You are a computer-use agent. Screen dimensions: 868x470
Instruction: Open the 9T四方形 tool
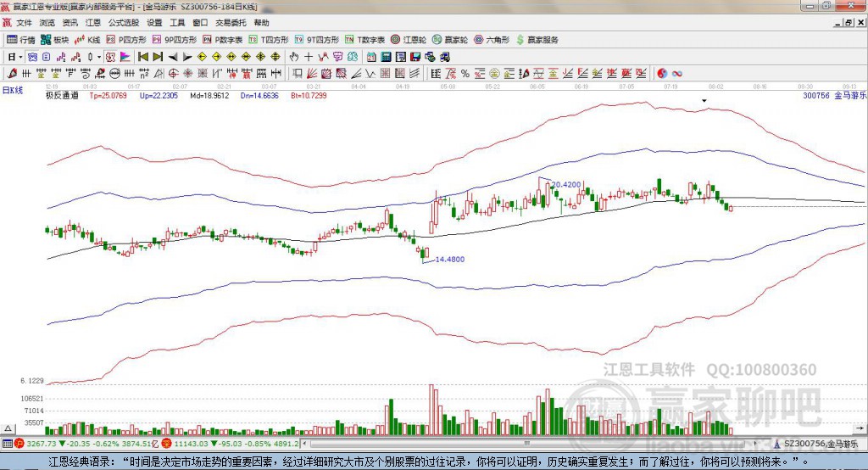(x=317, y=40)
